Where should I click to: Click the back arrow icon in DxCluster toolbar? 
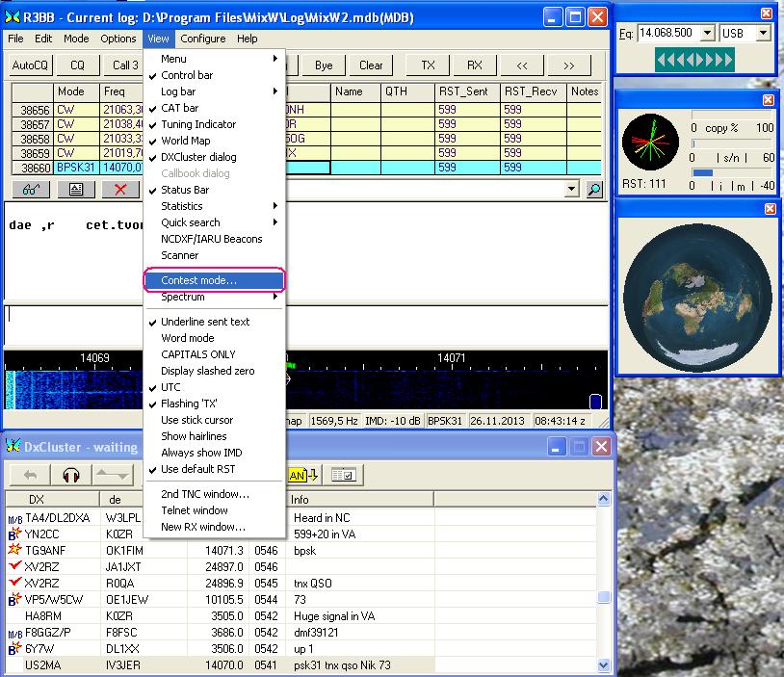(x=30, y=475)
